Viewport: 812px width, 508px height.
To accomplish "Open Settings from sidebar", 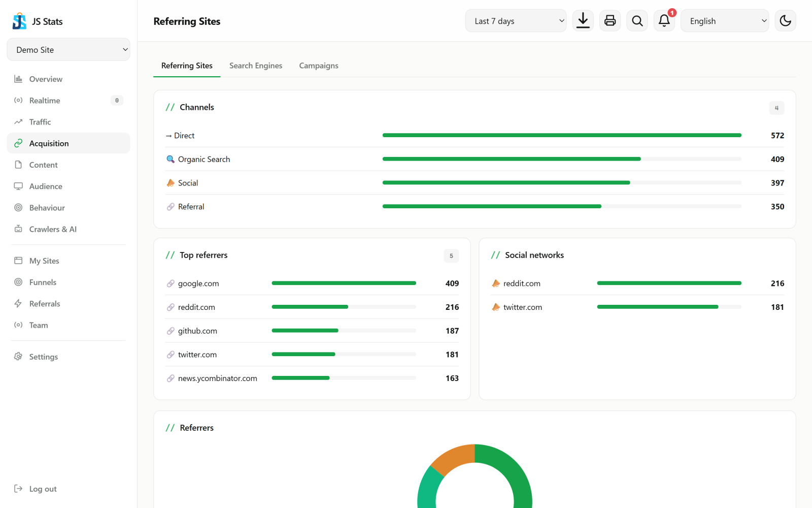I will tap(69, 357).
